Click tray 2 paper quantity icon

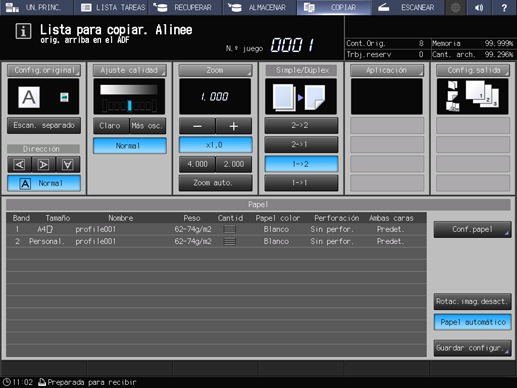[229, 241]
